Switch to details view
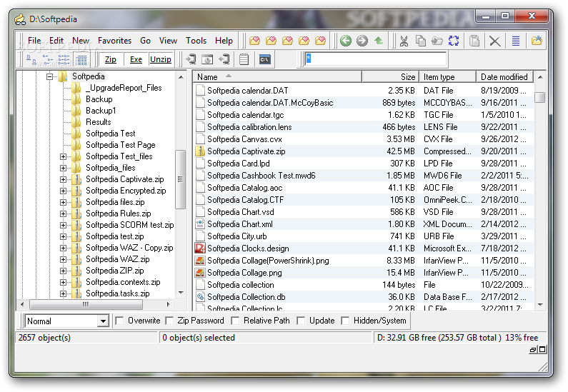 (81, 59)
